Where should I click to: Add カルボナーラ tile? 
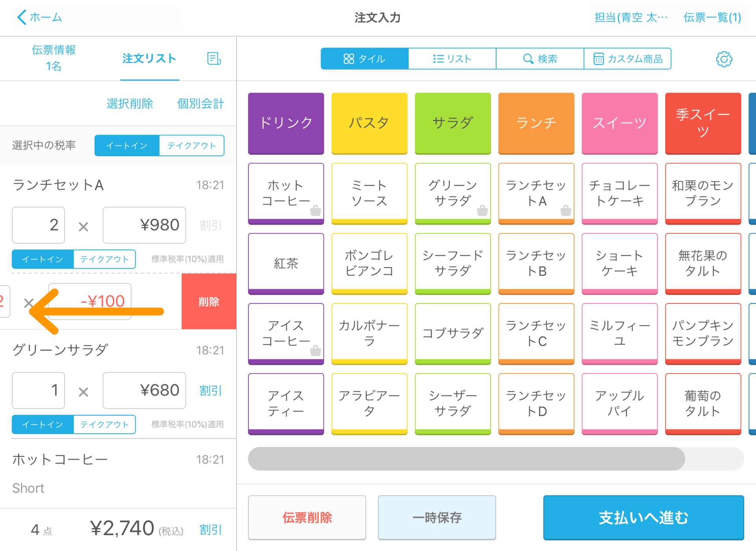[369, 333]
